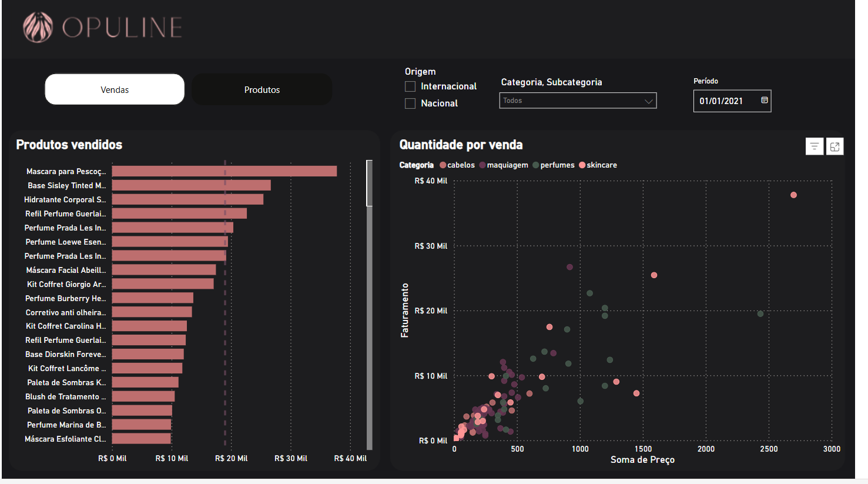This screenshot has height=484, width=868.
Task: Click the Soma de Preço axis title
Action: point(642,460)
